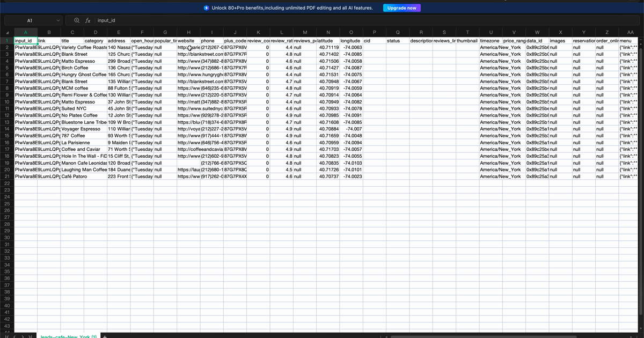Select column H header

pos(189,33)
